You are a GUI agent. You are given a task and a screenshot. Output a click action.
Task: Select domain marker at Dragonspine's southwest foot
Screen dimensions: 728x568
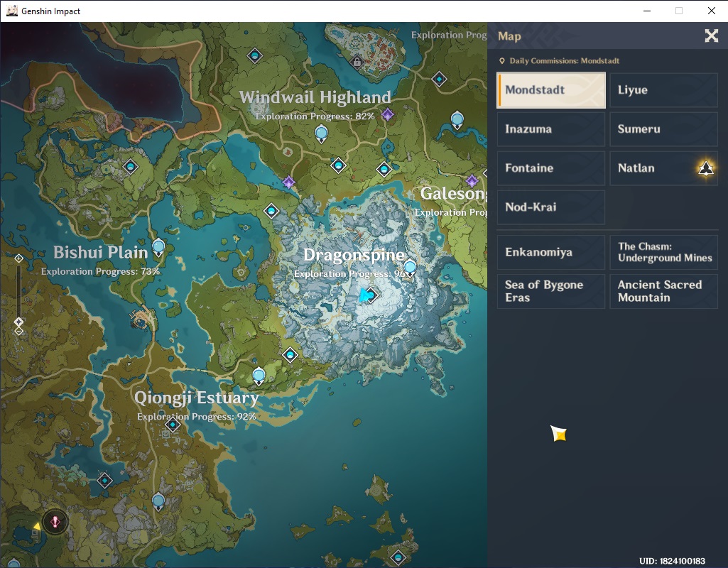tap(290, 356)
